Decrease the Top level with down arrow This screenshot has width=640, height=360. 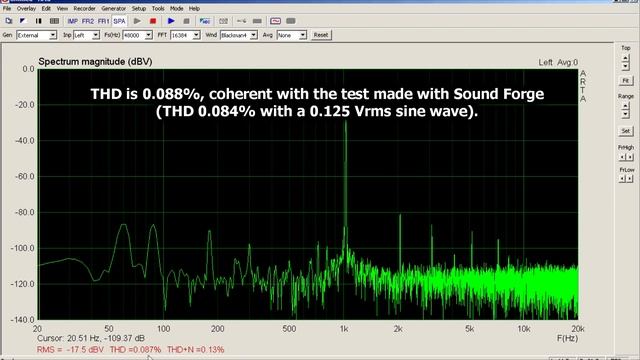coord(625,66)
